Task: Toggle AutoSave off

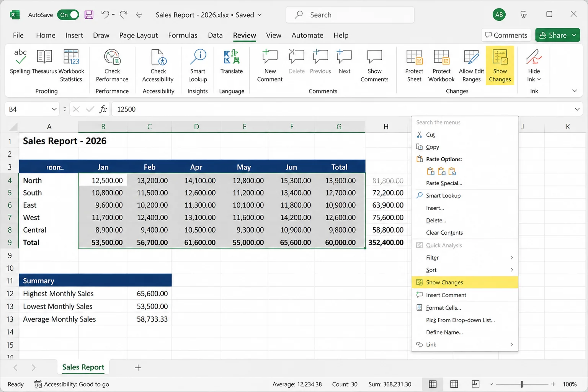Action: (68, 15)
